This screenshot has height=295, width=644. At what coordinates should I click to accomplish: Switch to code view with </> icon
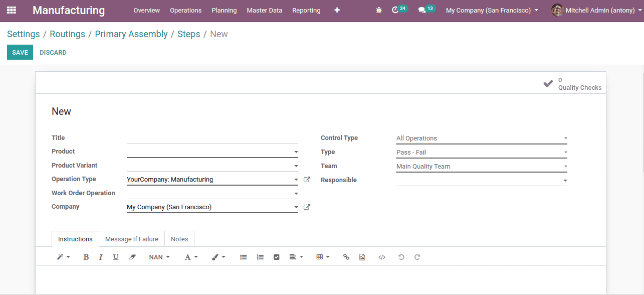[382, 257]
